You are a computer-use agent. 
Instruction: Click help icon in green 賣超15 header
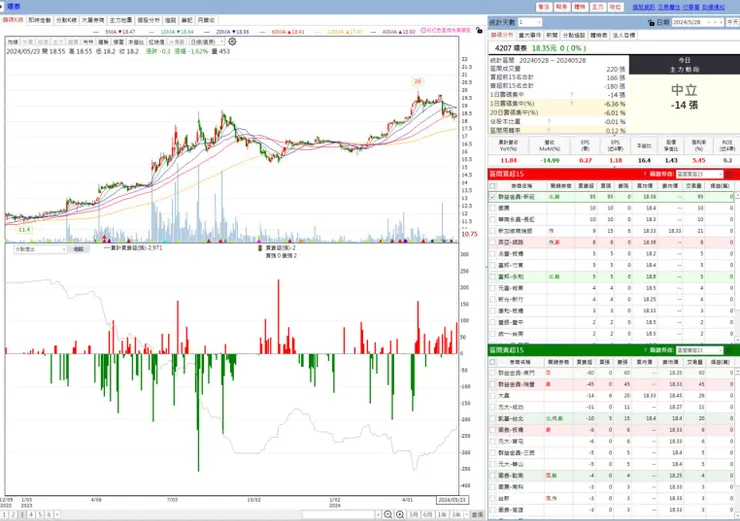pos(645,350)
